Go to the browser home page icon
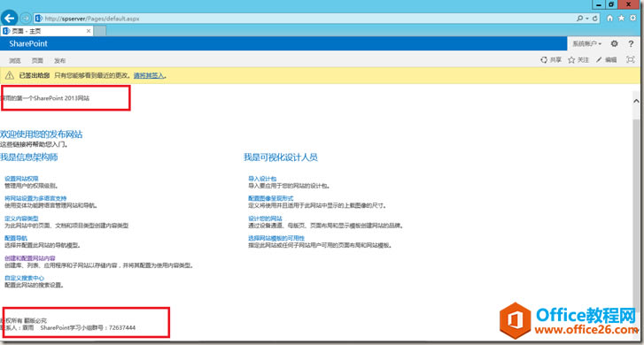This screenshot has height=345, width=644. click(x=610, y=18)
